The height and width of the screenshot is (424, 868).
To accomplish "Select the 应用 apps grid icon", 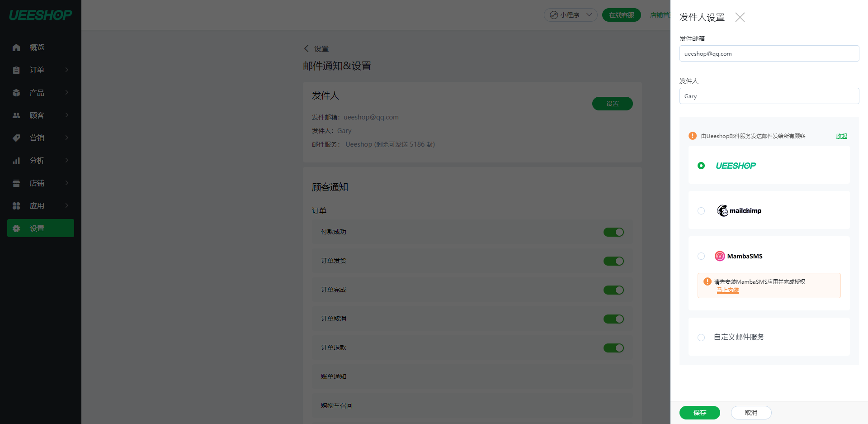I will [x=16, y=206].
